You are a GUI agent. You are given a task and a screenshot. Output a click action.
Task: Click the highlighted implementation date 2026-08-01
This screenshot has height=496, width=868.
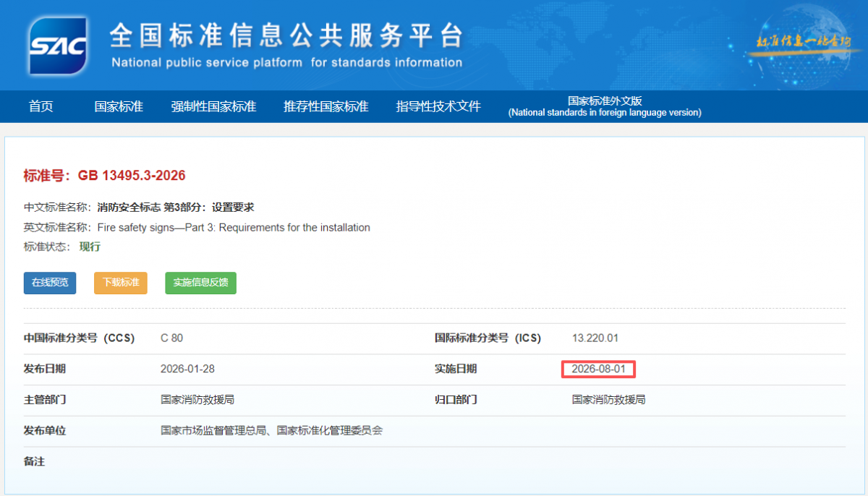pos(598,369)
